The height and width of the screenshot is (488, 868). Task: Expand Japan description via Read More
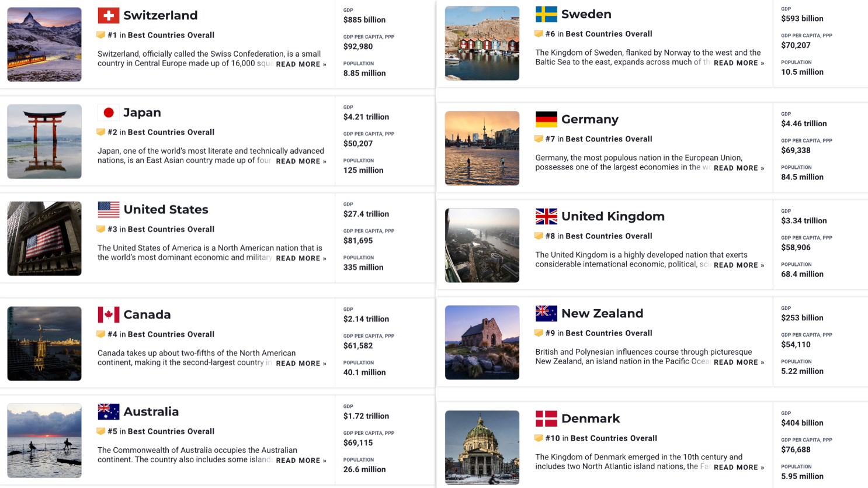coord(301,161)
